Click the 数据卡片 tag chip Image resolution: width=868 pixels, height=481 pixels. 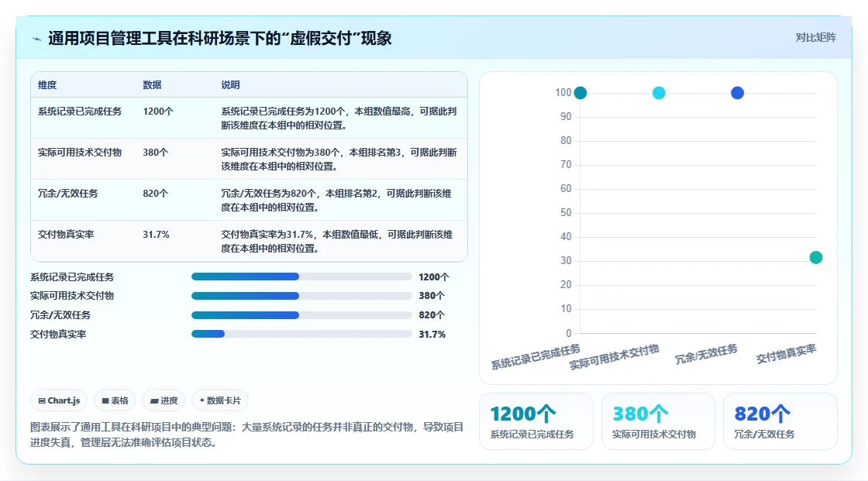[220, 400]
